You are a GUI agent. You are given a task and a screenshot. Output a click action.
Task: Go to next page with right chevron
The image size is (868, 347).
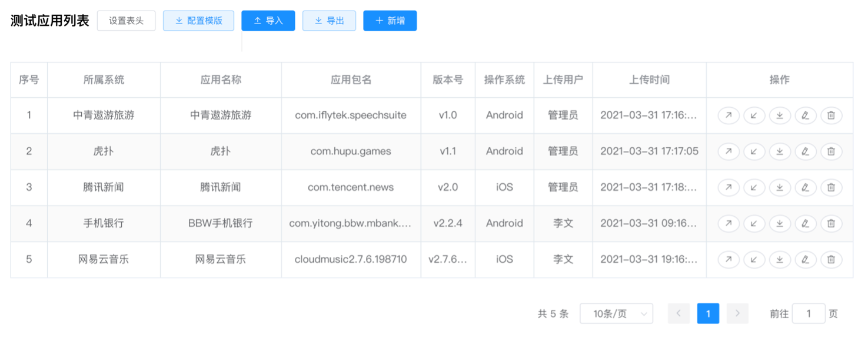point(737,314)
